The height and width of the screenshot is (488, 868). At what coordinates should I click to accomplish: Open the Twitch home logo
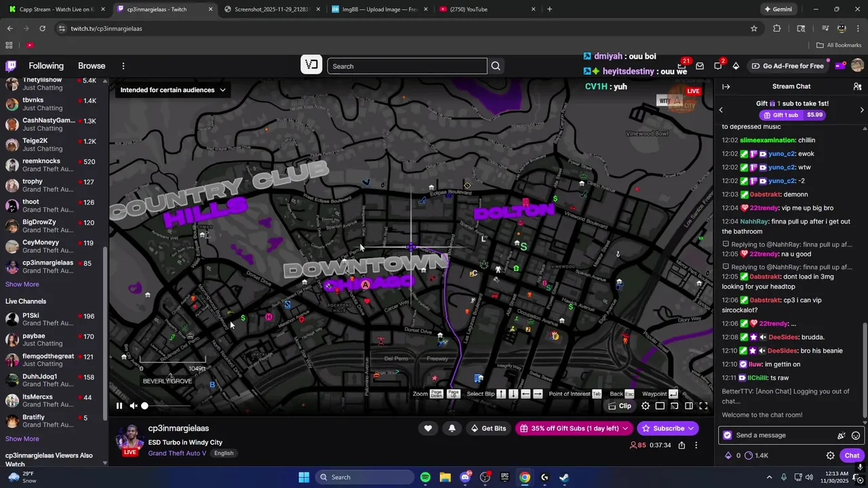pos(11,66)
